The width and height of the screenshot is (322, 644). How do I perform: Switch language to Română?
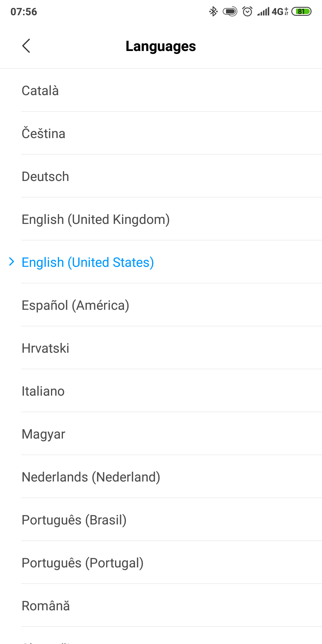tap(46, 606)
